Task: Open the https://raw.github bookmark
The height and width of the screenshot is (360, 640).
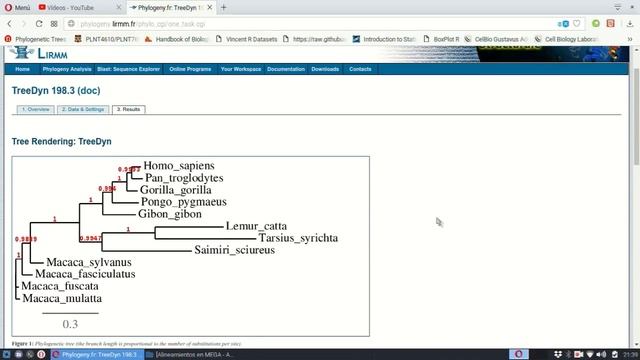Action: pyautogui.click(x=315, y=39)
